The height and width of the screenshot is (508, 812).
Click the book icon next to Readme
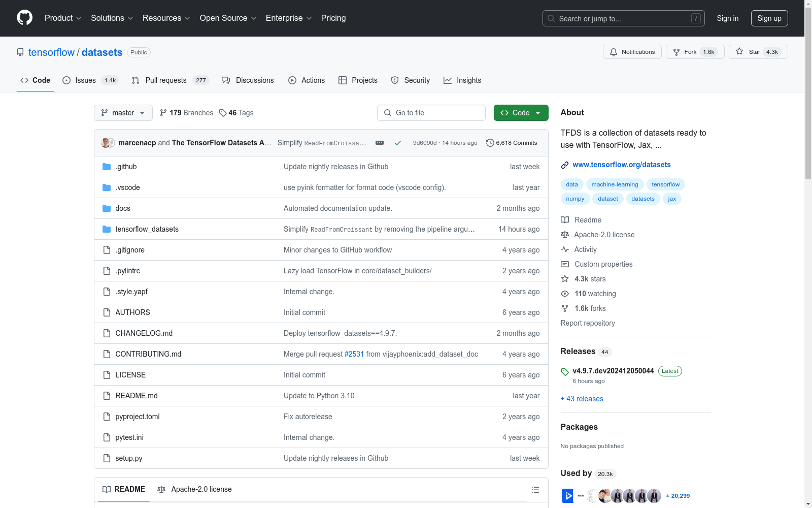pyautogui.click(x=565, y=220)
